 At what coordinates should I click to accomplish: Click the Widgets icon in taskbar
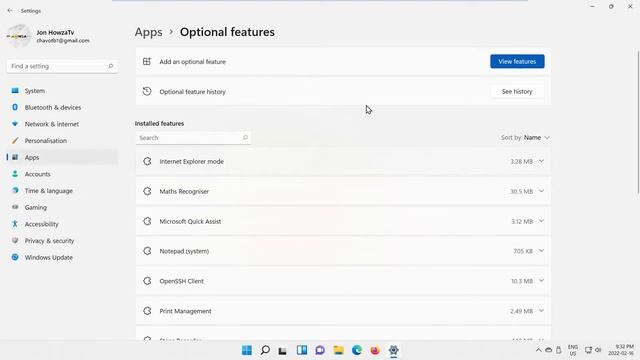coord(302,350)
